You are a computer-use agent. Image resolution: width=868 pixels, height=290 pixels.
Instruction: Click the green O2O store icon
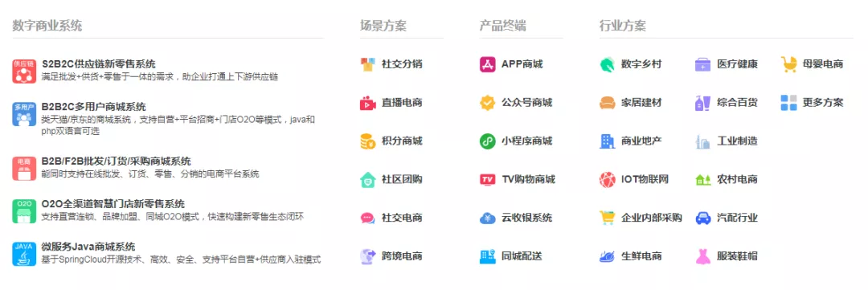24,210
